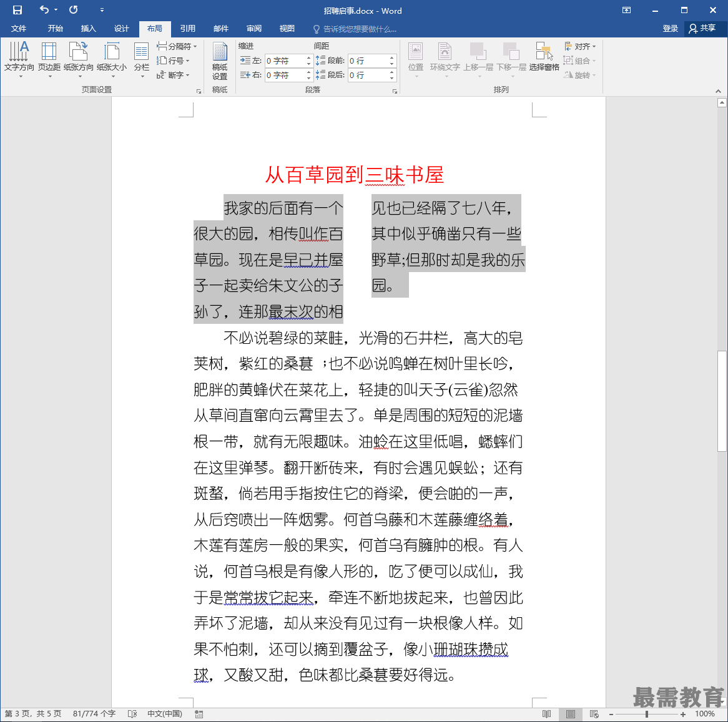Click the page count 第 3 页，共 5 页

[33, 714]
